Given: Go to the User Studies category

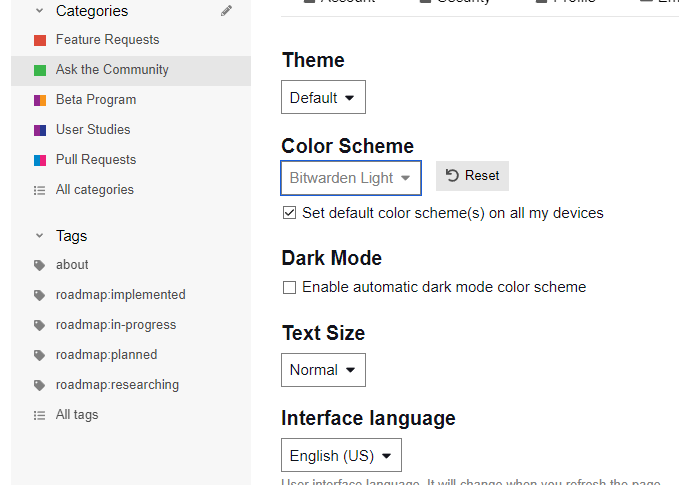Looking at the screenshot, I should (93, 130).
